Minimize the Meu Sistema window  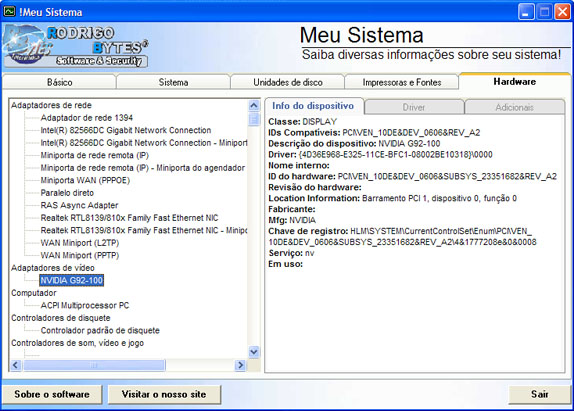click(x=526, y=12)
